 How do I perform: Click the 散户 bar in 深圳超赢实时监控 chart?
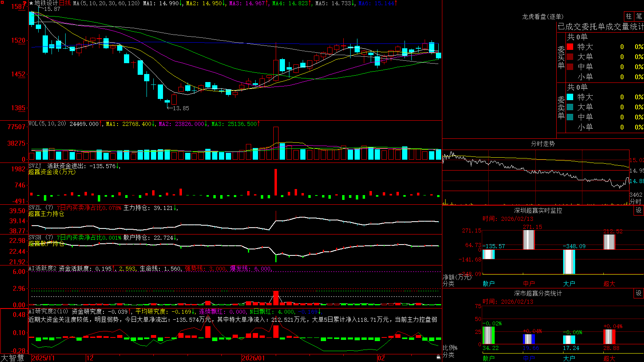click(x=489, y=254)
